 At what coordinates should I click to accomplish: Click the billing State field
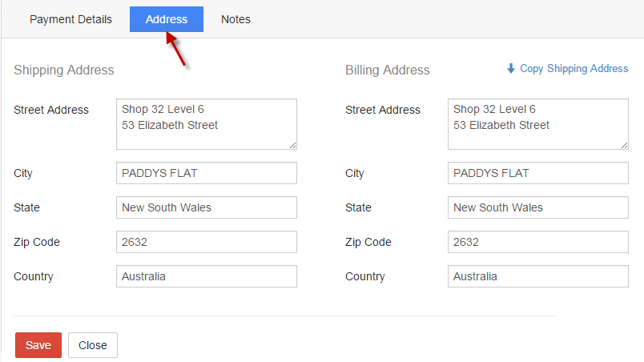point(538,207)
